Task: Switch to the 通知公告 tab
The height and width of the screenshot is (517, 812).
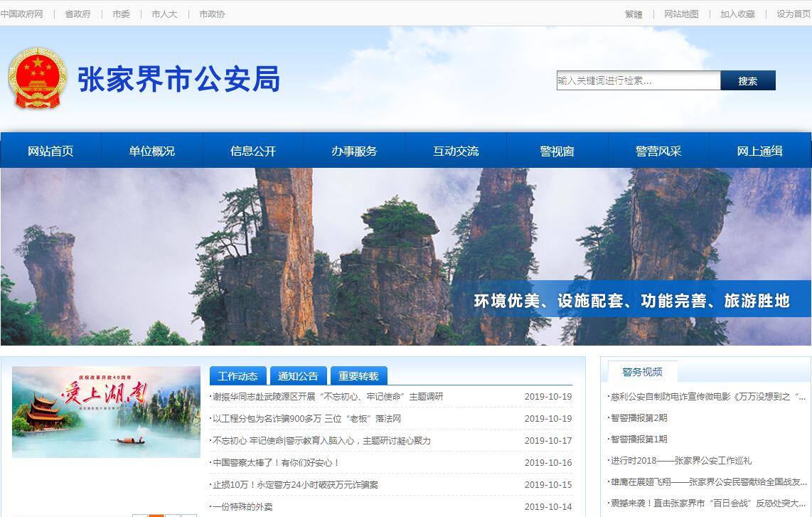Action: [x=298, y=376]
